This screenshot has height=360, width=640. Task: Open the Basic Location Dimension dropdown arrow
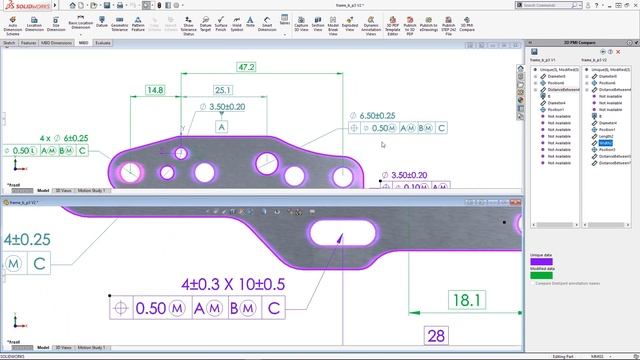pos(80,34)
